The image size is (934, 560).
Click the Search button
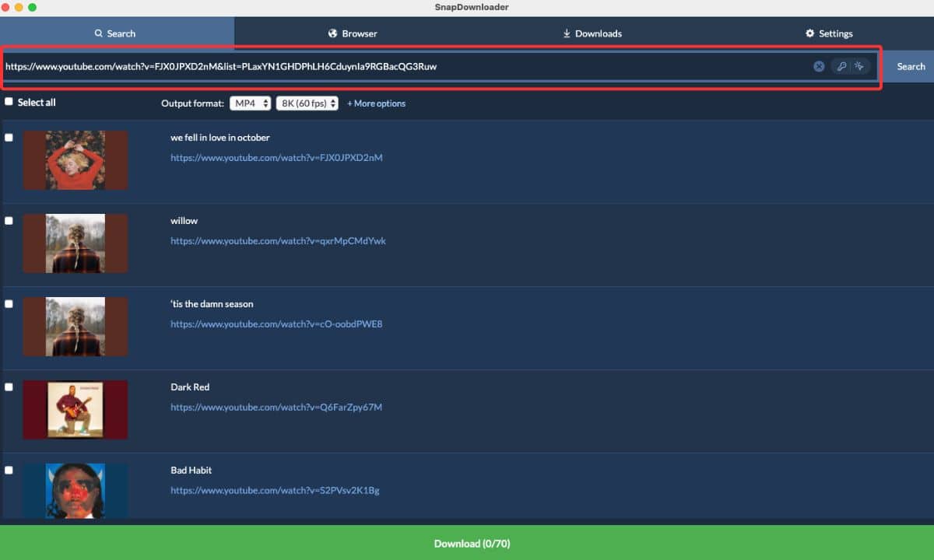911,66
